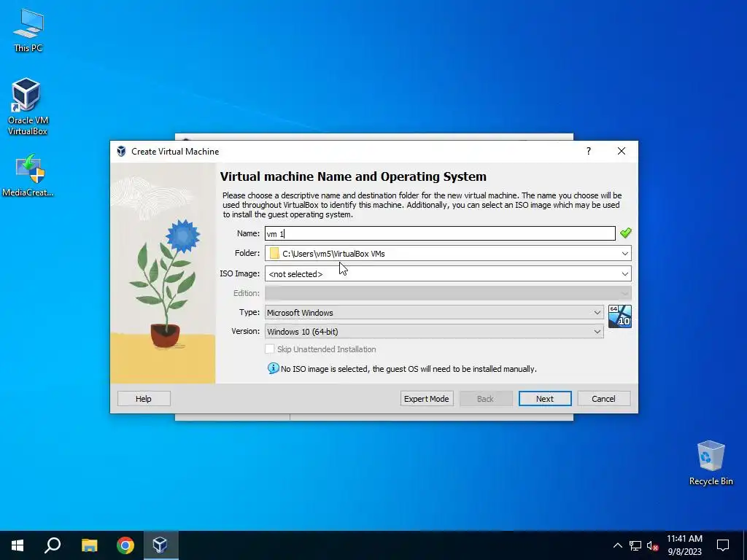747x560 pixels.
Task: Click the VirtualBox logo in dialog title
Action: pyautogui.click(x=122, y=151)
